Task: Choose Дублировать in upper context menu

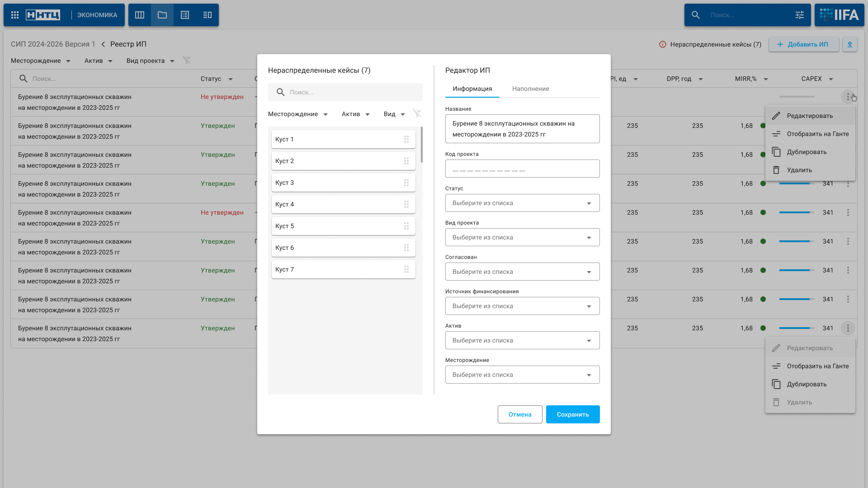Action: [807, 152]
